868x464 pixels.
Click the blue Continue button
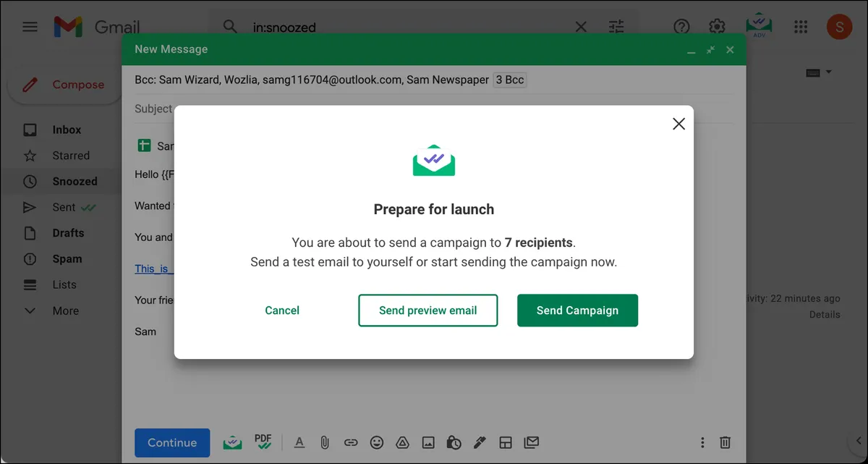pos(172,442)
